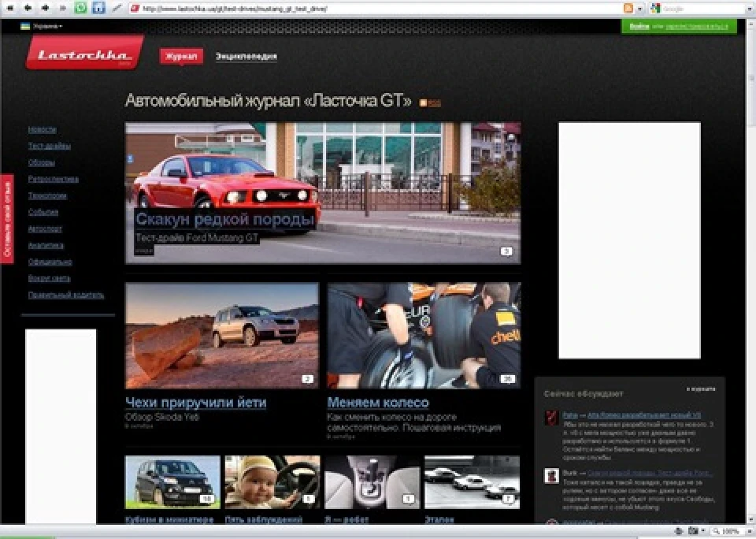This screenshot has height=539, width=756.
Task: Click the page scrollbar up arrow
Action: (751, 23)
